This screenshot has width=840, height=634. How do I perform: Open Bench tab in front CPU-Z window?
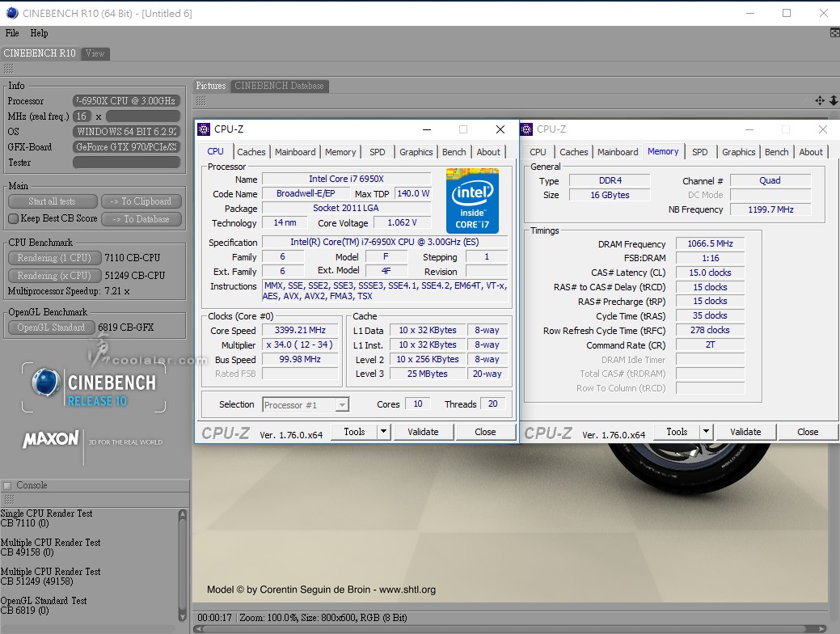(454, 152)
